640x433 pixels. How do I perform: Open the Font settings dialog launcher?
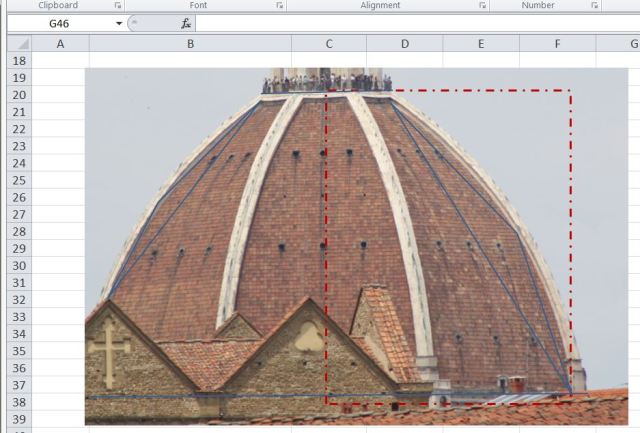(x=279, y=6)
